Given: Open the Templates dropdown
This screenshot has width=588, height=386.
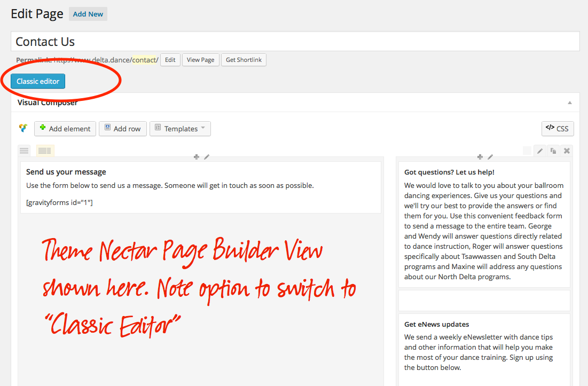Looking at the screenshot, I should click(180, 129).
